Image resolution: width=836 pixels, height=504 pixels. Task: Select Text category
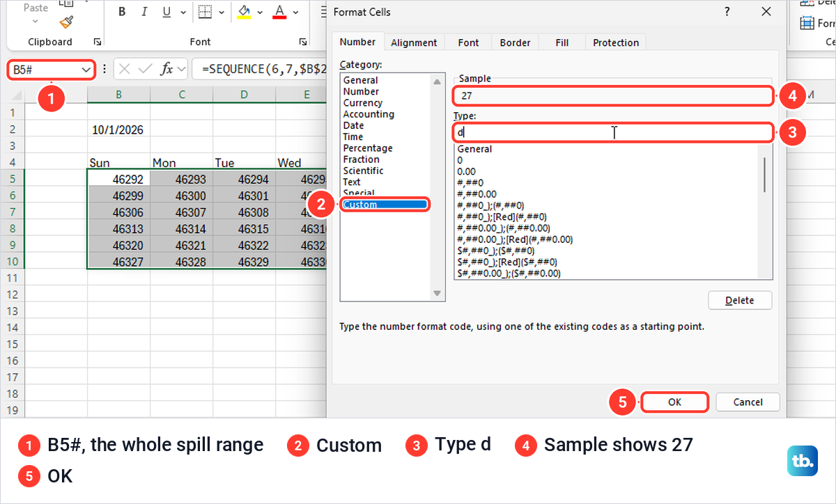click(x=352, y=182)
